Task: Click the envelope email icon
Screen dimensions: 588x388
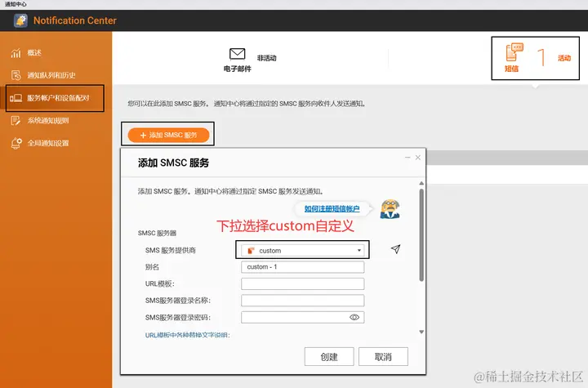Action: coord(238,54)
